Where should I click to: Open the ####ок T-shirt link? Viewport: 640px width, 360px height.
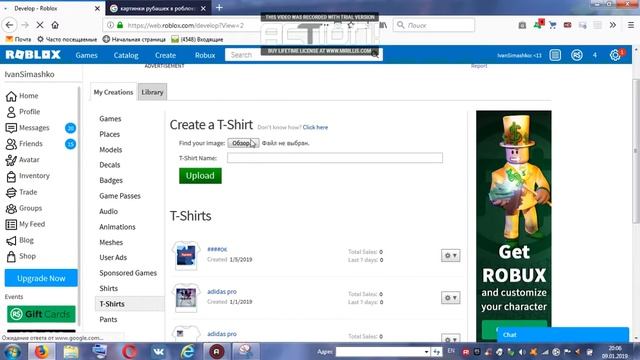pos(217,249)
